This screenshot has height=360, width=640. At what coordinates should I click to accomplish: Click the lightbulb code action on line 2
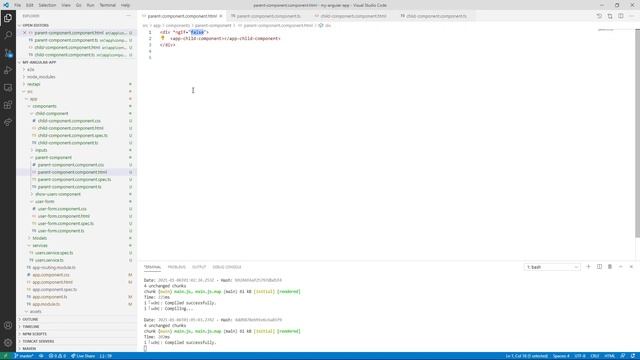pos(162,38)
